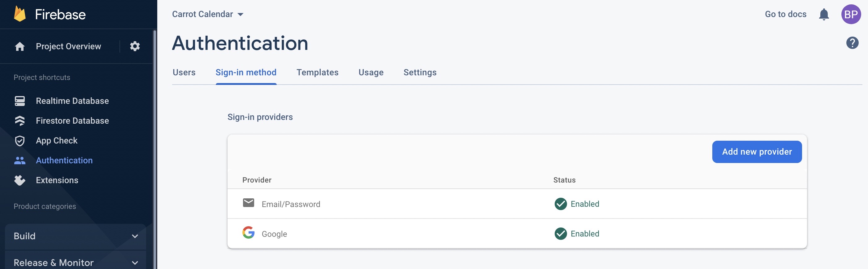
Task: Go to the Usage tab
Action: (x=371, y=72)
